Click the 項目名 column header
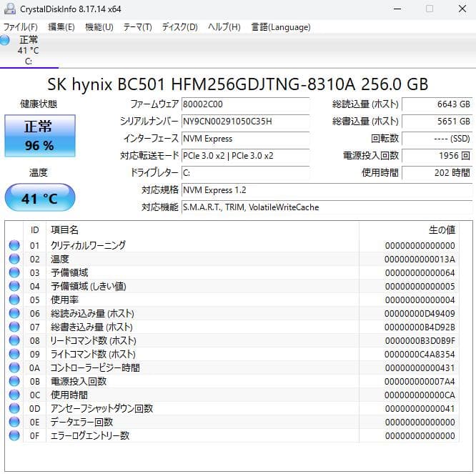 (x=202, y=230)
